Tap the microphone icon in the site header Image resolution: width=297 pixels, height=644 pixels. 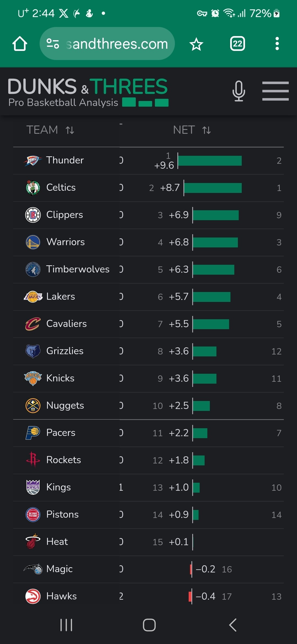pyautogui.click(x=238, y=91)
